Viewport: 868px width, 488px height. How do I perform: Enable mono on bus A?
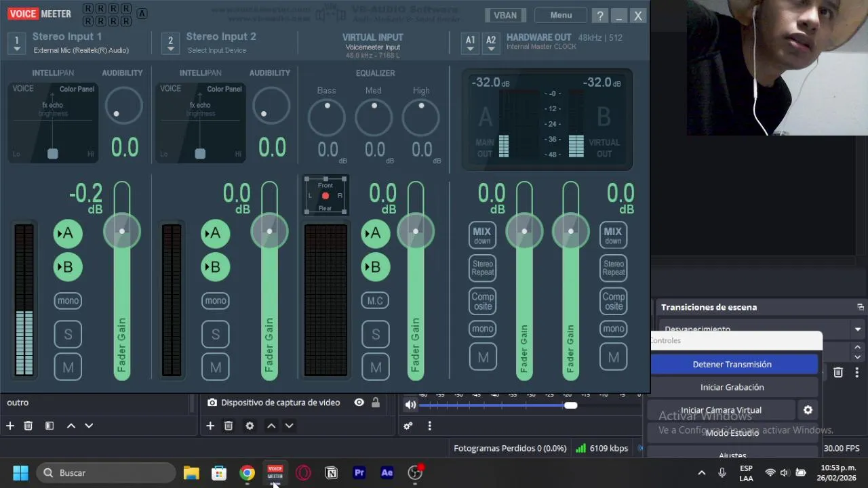pos(482,329)
